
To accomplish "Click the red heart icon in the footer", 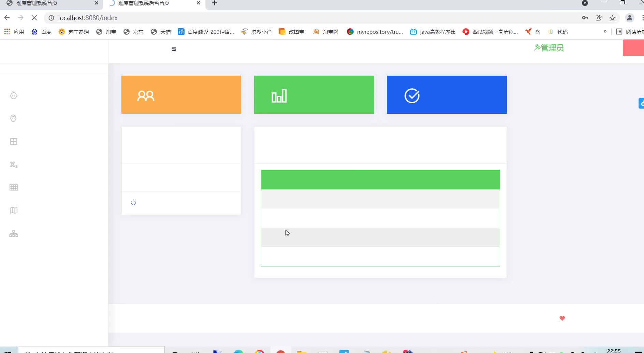I will [562, 318].
